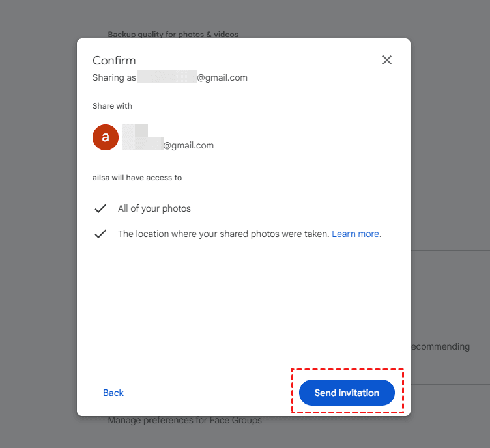Click the recipient's @gmail.com address text
The width and height of the screenshot is (490, 448).
coord(188,145)
